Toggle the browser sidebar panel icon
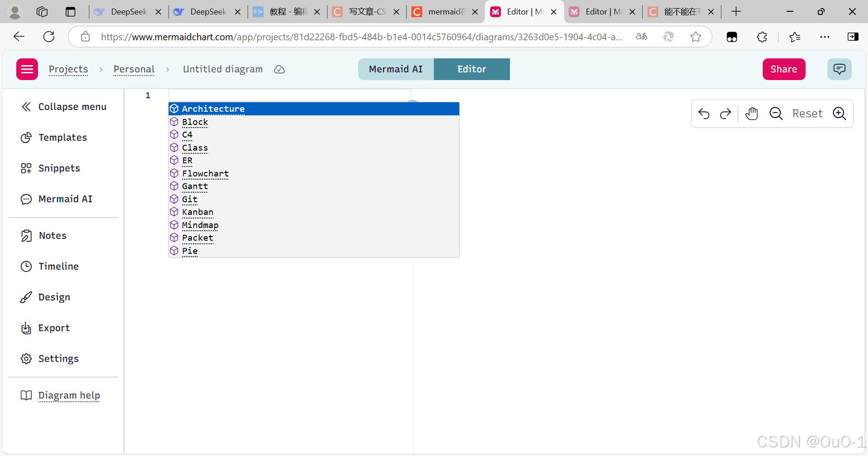The width and height of the screenshot is (868, 456). pyautogui.click(x=853, y=37)
